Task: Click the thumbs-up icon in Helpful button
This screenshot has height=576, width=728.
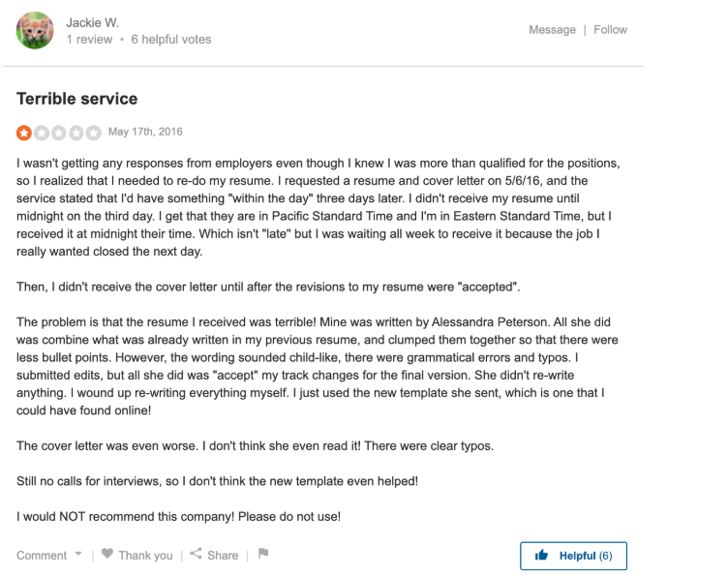Action: point(541,555)
